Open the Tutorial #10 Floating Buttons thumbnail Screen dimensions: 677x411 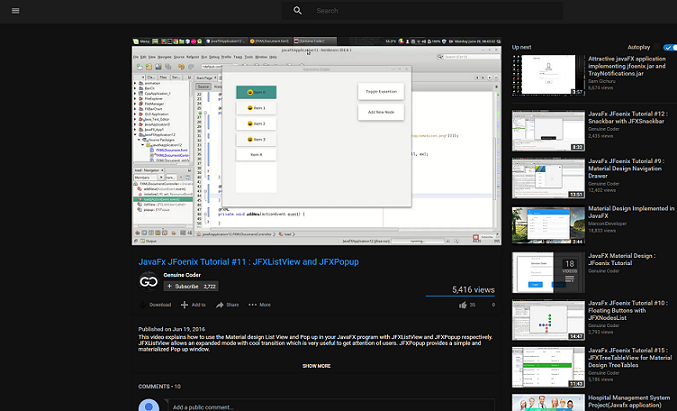pos(548,320)
